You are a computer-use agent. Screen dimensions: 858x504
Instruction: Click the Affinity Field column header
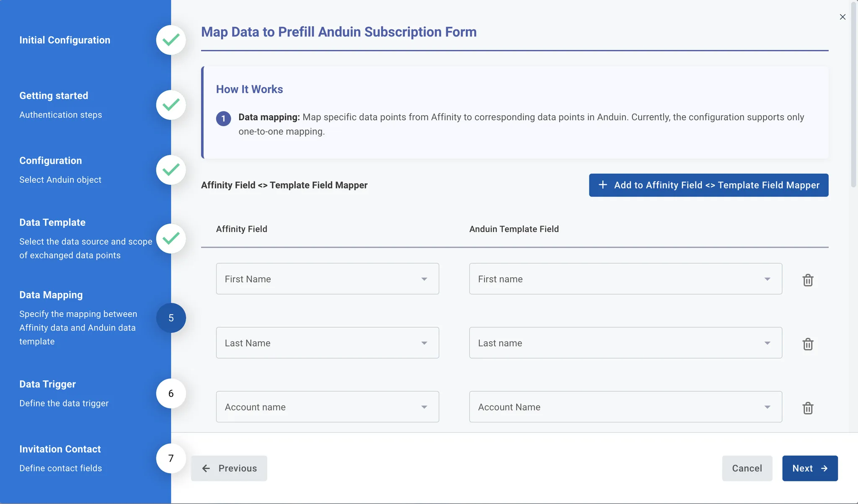(x=242, y=229)
